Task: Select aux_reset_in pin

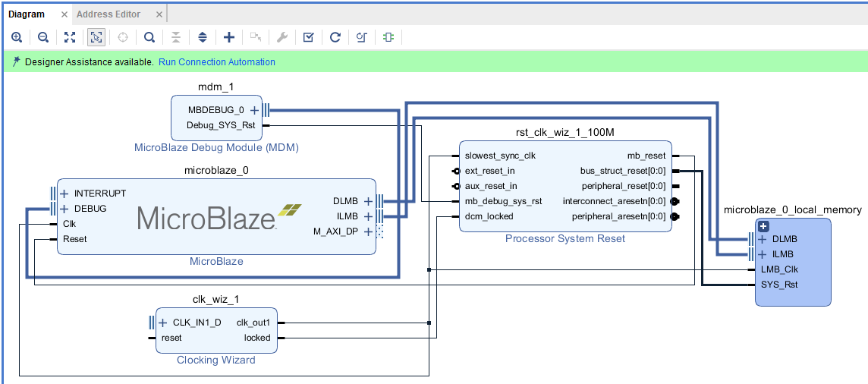Action: pyautogui.click(x=492, y=186)
